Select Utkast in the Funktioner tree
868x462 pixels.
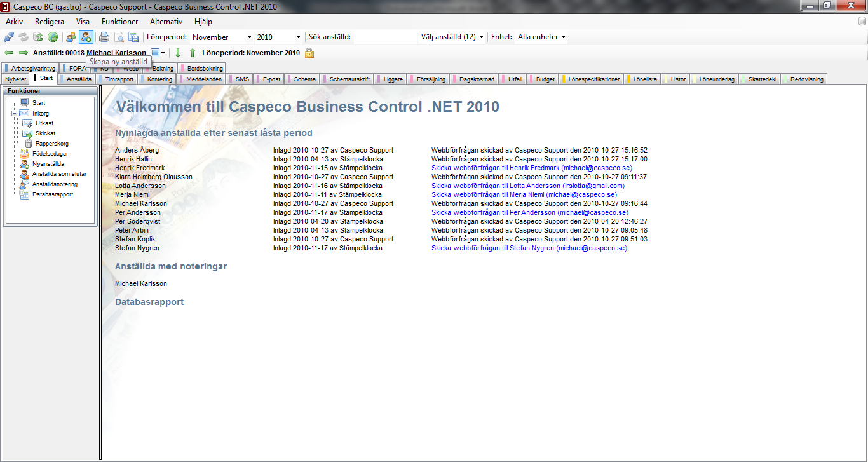tap(44, 123)
